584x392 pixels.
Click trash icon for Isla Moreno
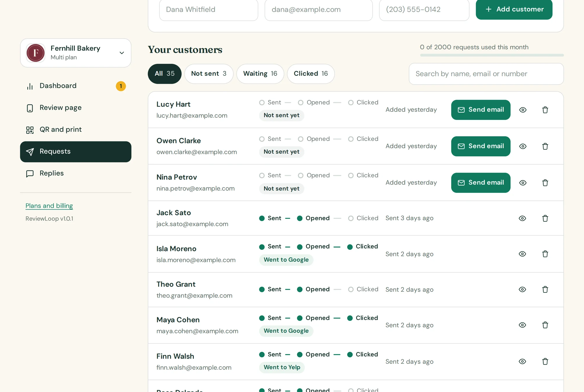coord(545,254)
